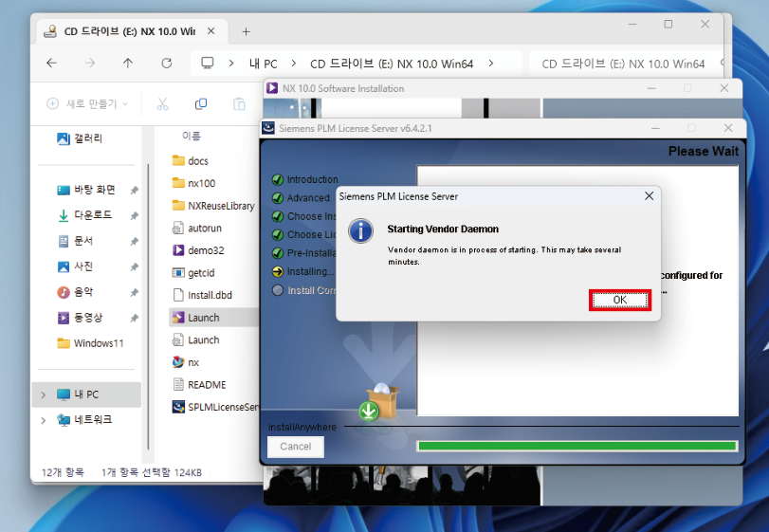769x532 pixels.
Task: Click the navigation pane vertical scrollbar
Action: click(148, 307)
